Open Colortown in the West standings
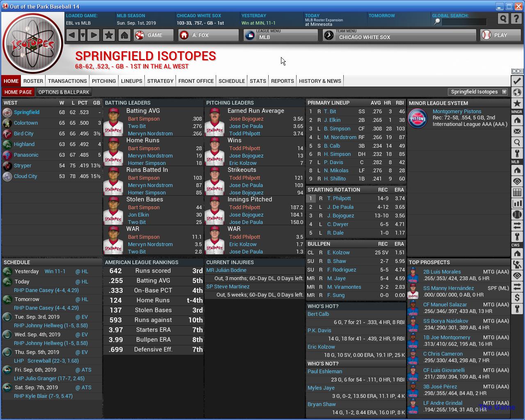The width and height of the screenshot is (525, 420). pos(26,123)
